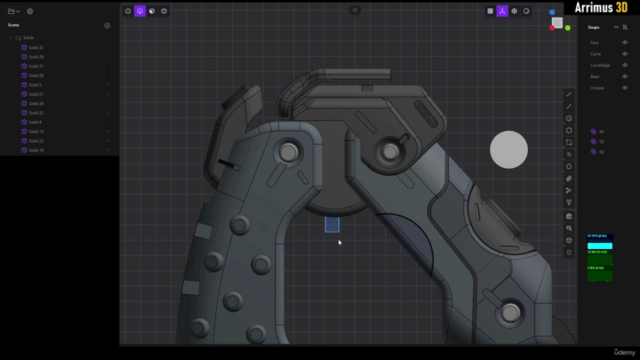Select Solid 5 in the scene list
The image size is (640, 360).
(x=35, y=85)
